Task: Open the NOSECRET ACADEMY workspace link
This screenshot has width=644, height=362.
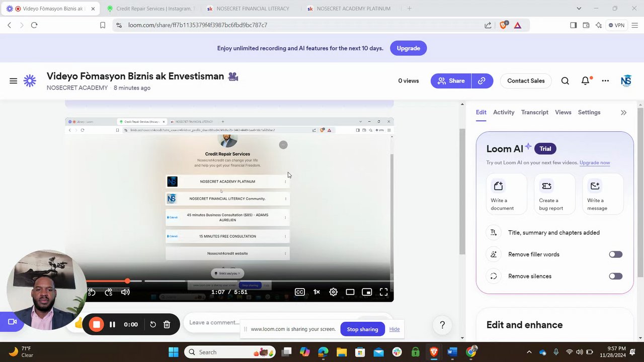Action: coord(77,88)
